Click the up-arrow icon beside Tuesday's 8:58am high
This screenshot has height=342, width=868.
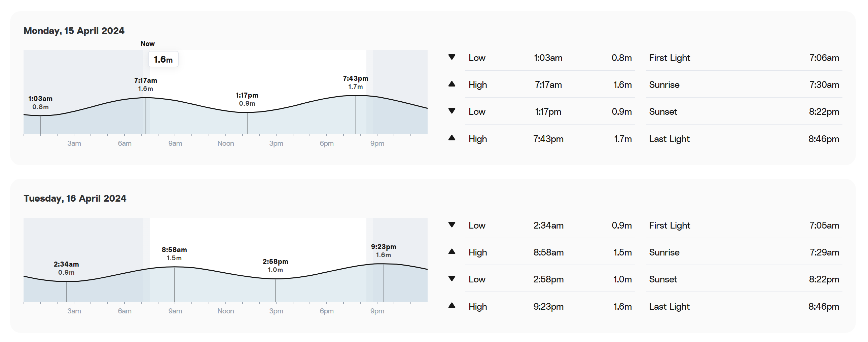(452, 251)
